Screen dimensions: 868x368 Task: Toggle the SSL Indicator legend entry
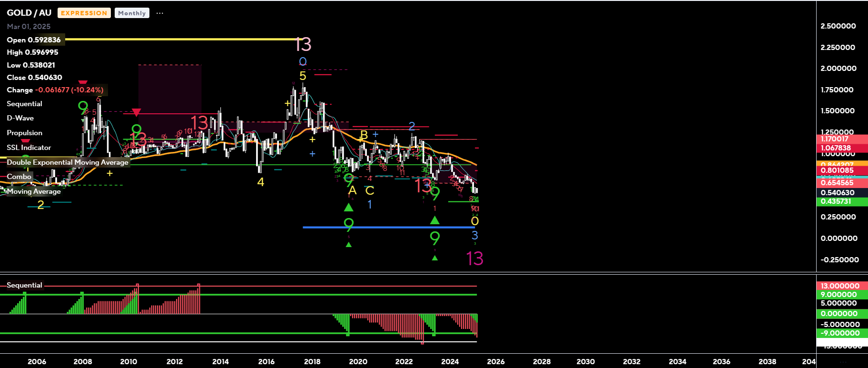point(29,148)
